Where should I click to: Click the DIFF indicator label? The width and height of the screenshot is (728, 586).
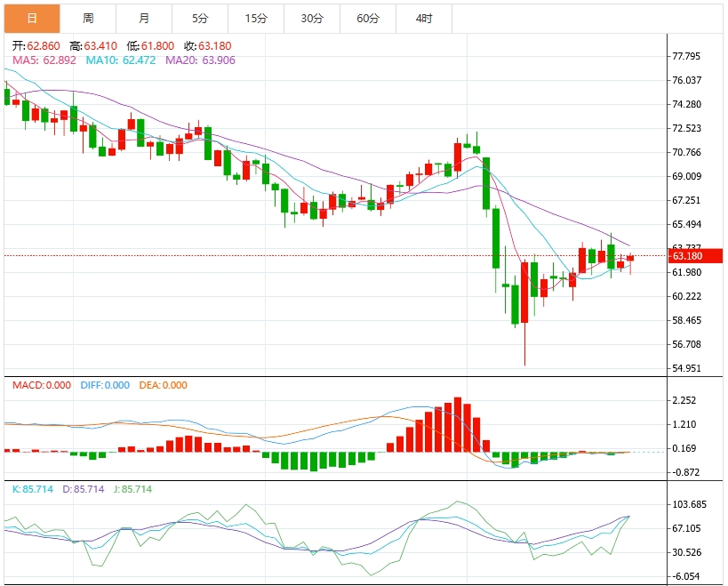(x=105, y=385)
